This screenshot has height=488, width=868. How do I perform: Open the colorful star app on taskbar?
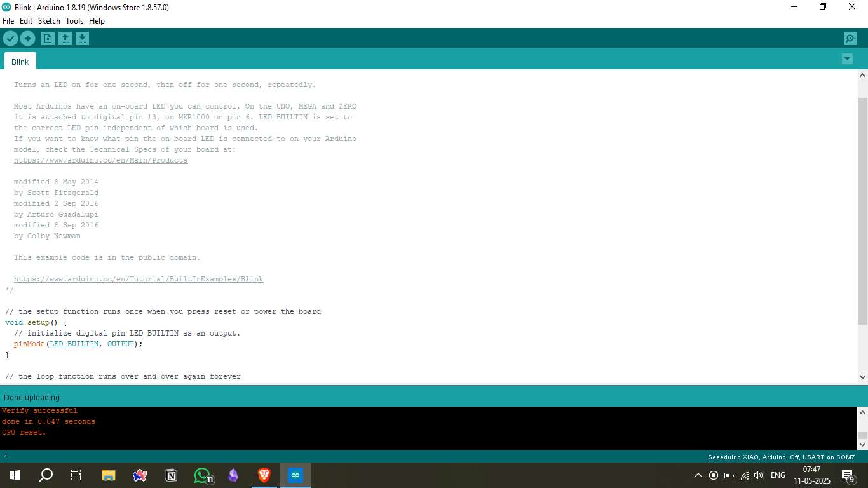140,475
